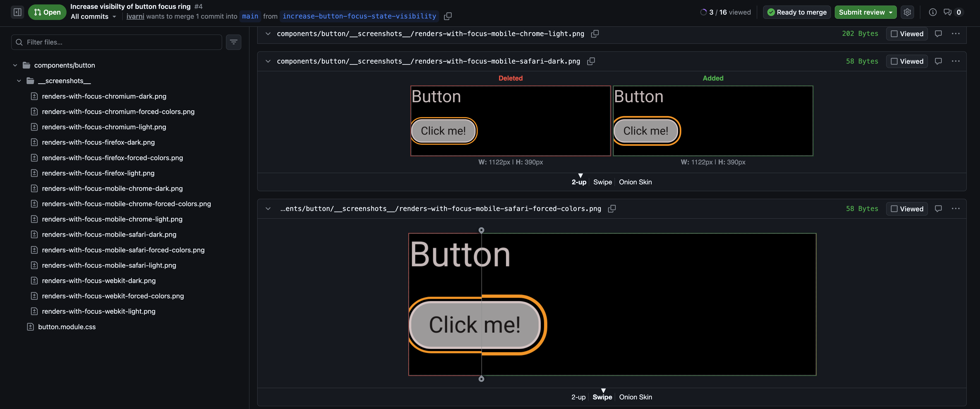Grab swipe slider top handle
The width and height of the screenshot is (980, 409).
coord(481,230)
